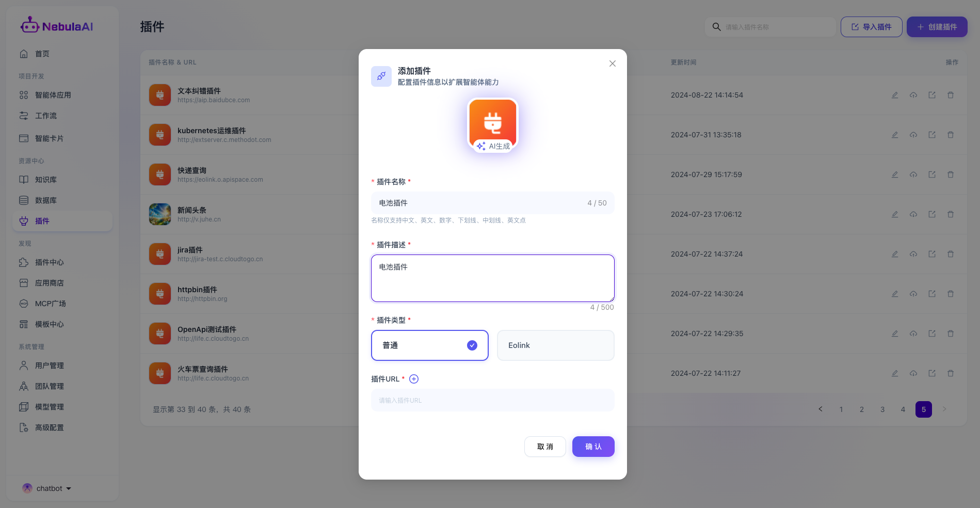Delete the kubernetes运维插件 via trash icon
Viewport: 980px width, 508px height.
(x=950, y=135)
